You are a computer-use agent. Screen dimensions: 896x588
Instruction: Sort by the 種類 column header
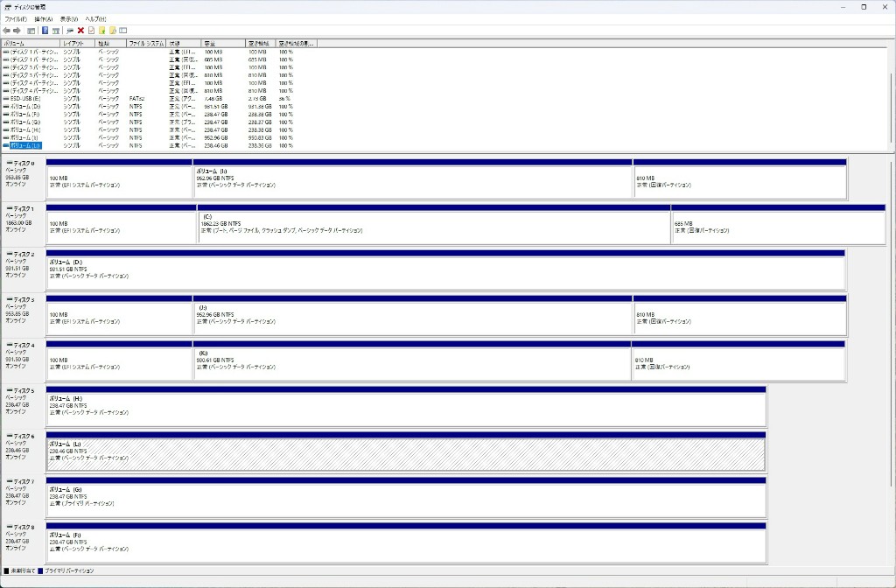tap(111, 44)
